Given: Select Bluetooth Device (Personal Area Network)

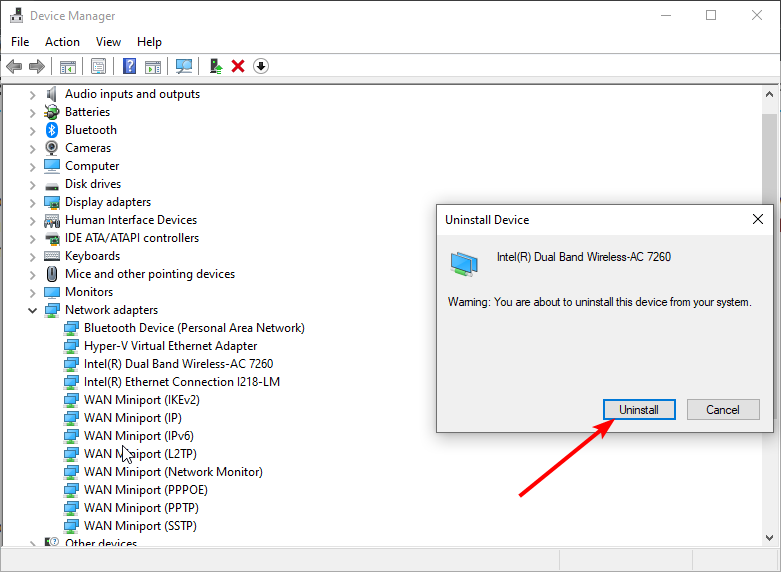Looking at the screenshot, I should [194, 328].
